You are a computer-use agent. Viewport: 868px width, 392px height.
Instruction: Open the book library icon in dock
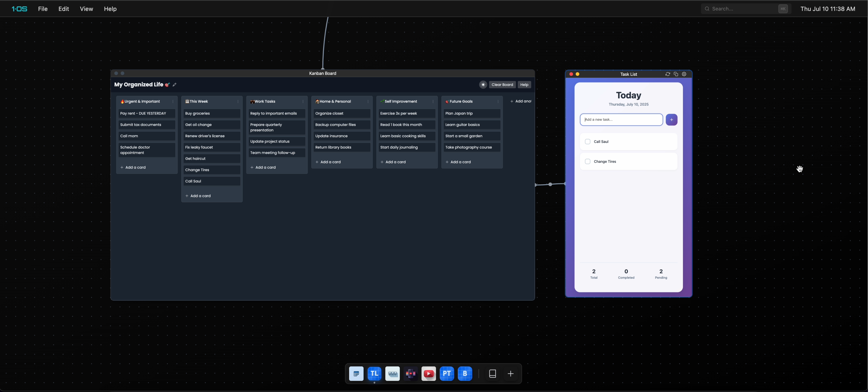pyautogui.click(x=492, y=373)
